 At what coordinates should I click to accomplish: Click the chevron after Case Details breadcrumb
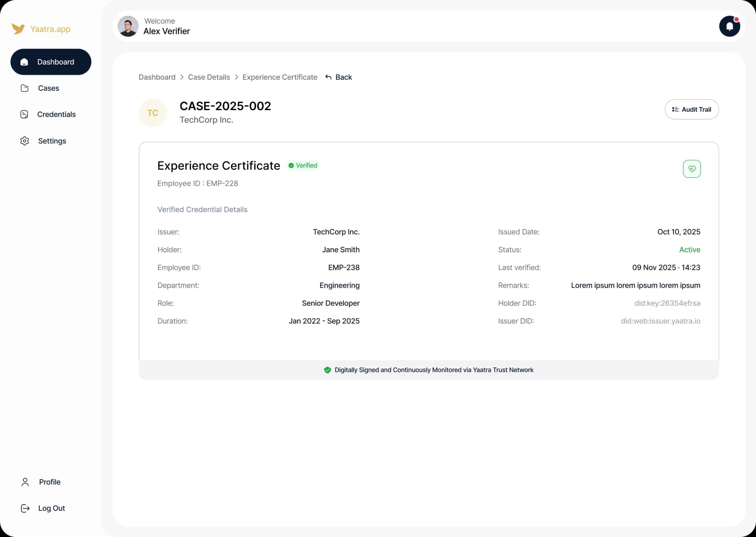pos(236,77)
